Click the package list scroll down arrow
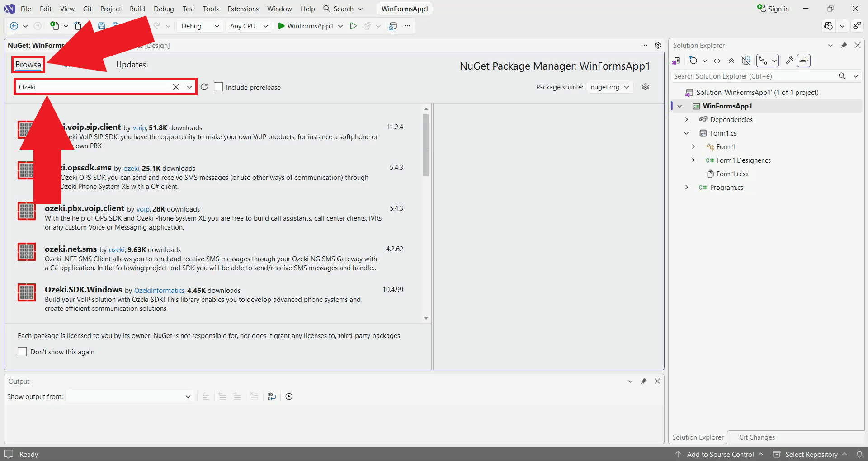 (426, 318)
